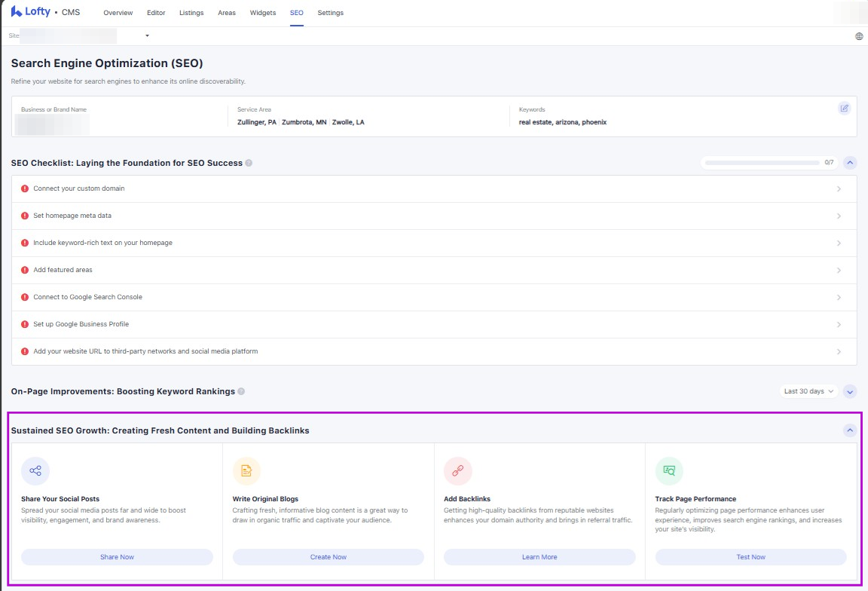868x591 pixels.
Task: Click the SEO checklist 0/7 progress bar
Action: pos(762,162)
